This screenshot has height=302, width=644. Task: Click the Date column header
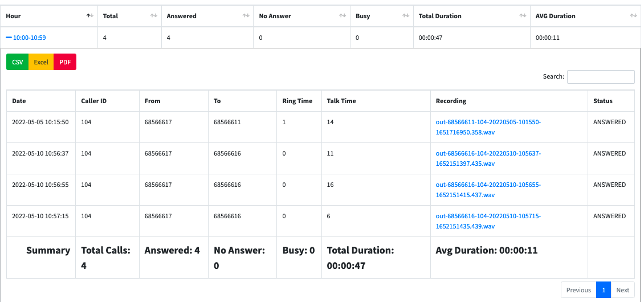tap(41, 101)
